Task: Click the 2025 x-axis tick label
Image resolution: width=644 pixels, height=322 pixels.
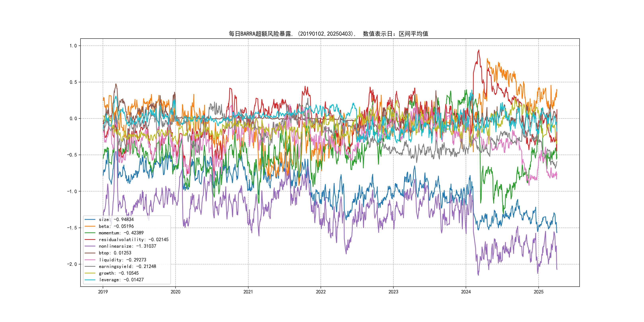Action: click(x=538, y=292)
